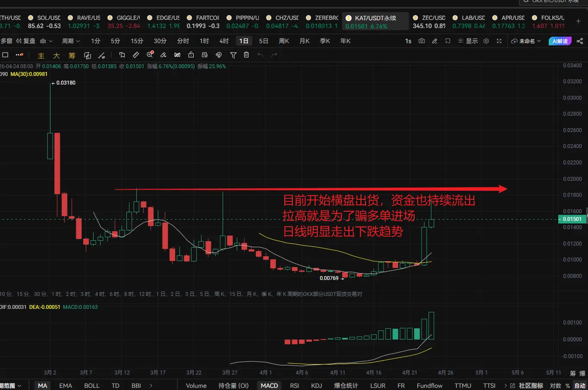Open the 多窗 multi-window view

coord(6,41)
